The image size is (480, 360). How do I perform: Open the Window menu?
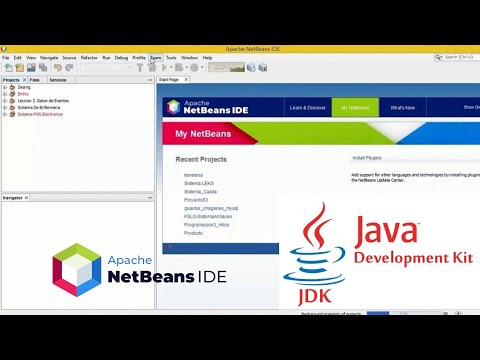189,58
